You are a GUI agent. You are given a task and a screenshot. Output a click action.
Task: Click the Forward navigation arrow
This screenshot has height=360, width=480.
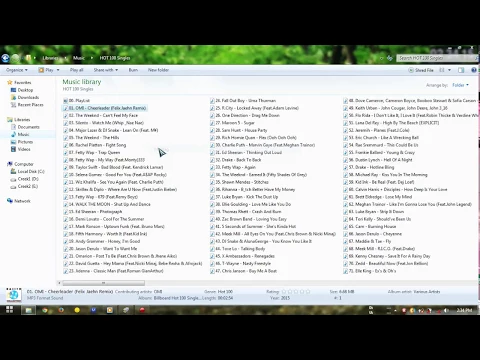click(x=16, y=58)
